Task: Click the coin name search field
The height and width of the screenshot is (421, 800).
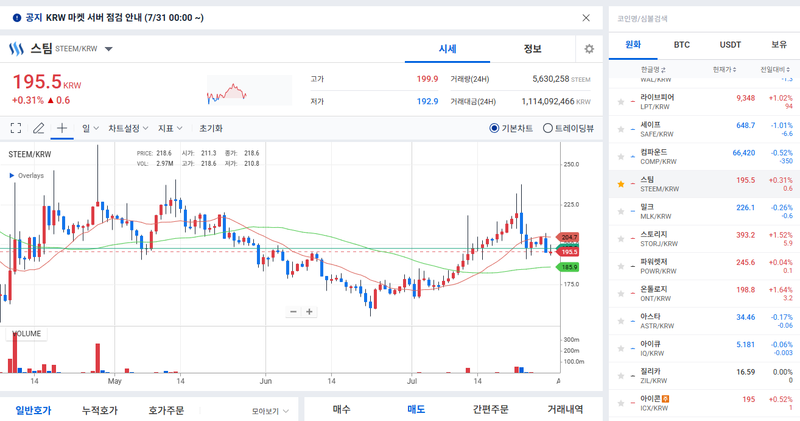Action: (704, 18)
